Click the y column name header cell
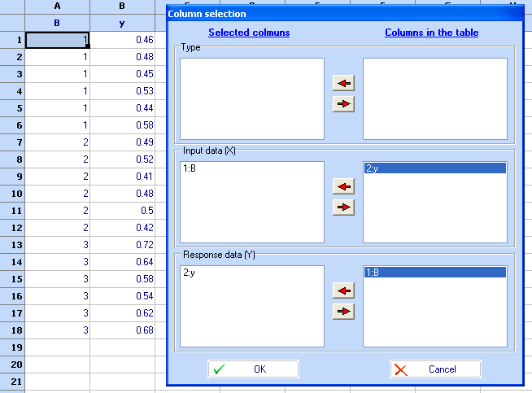Viewport: 532px width, 393px height. (122, 23)
